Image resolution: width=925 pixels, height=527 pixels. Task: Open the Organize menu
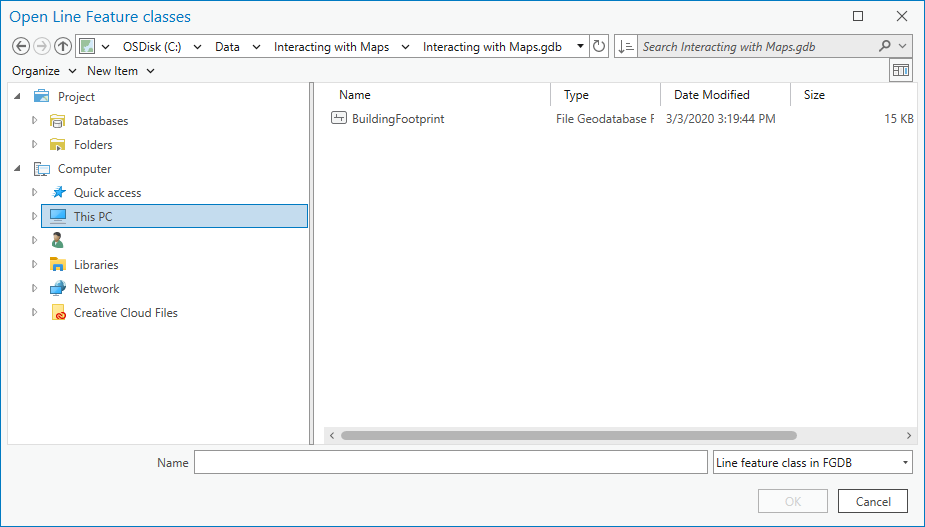[44, 71]
